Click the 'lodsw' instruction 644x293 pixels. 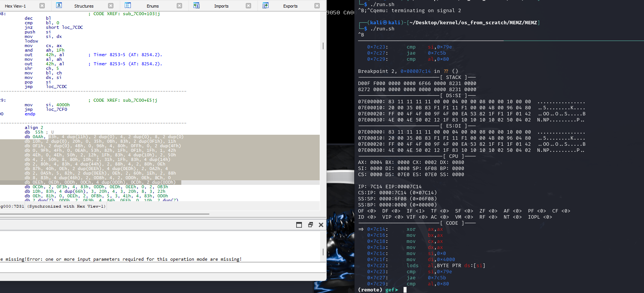coord(31,41)
